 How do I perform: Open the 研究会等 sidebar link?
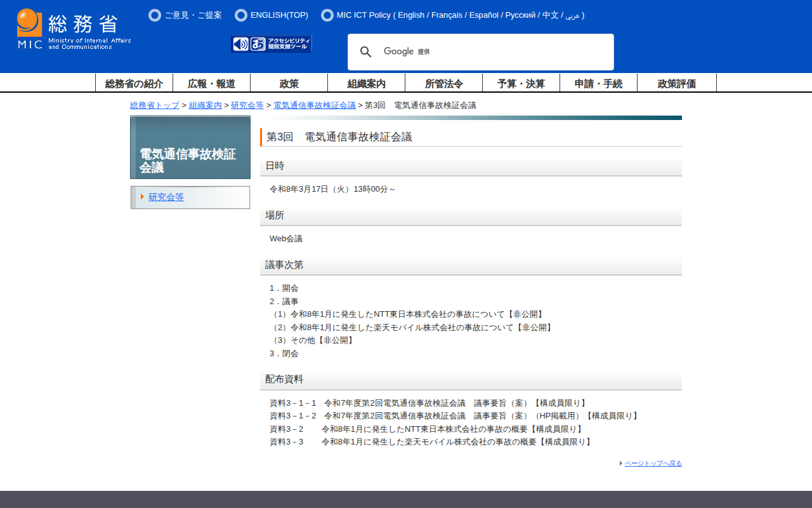[x=166, y=197]
